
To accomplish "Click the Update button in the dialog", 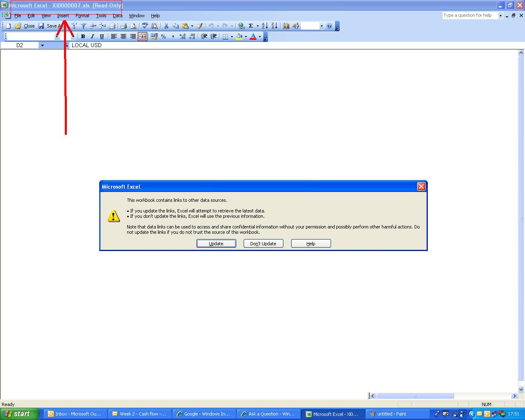I will click(216, 243).
